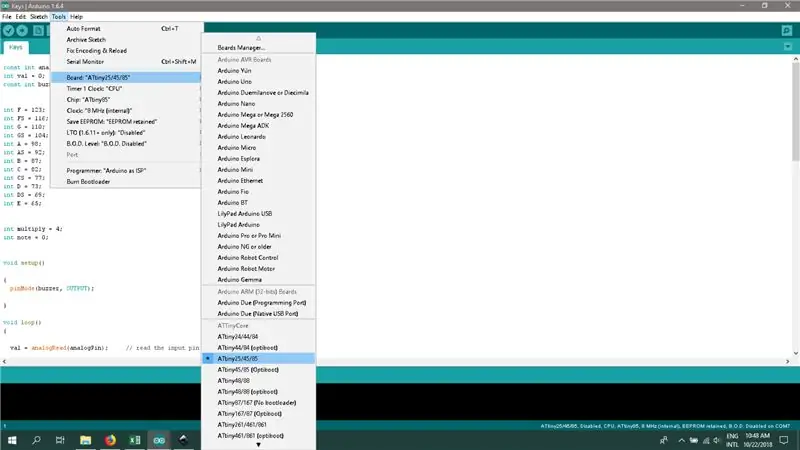The image size is (800, 450).
Task: Select Arduino Robot Control board
Action: (x=259, y=258)
